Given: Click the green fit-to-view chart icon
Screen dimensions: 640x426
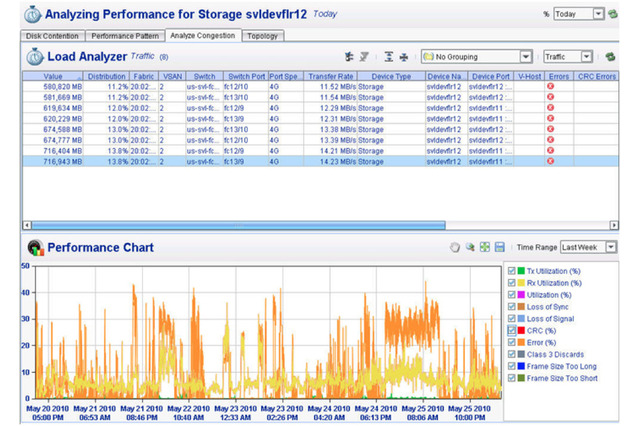Looking at the screenshot, I should (484, 247).
